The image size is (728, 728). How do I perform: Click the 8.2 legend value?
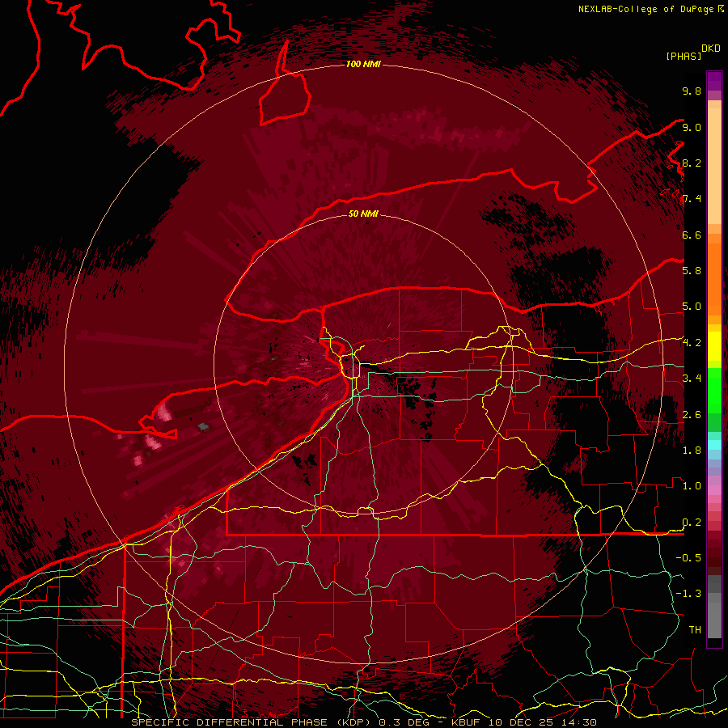692,163
